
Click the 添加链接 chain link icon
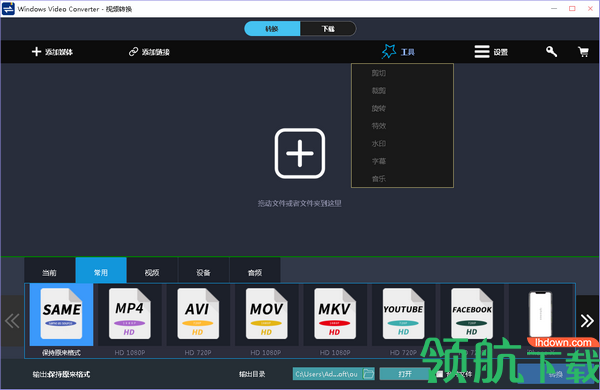tap(133, 52)
